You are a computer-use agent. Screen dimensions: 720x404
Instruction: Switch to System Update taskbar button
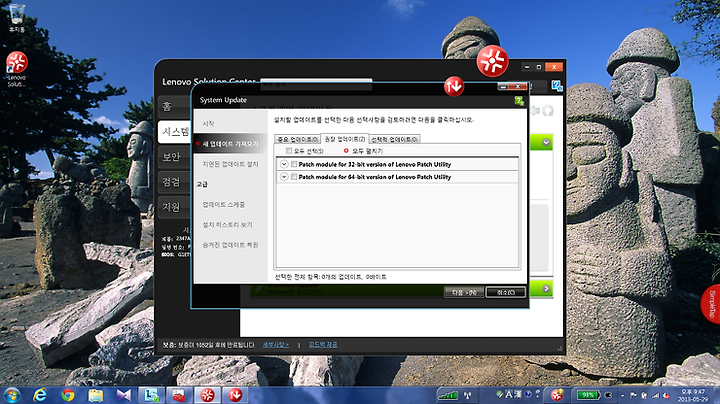point(235,395)
